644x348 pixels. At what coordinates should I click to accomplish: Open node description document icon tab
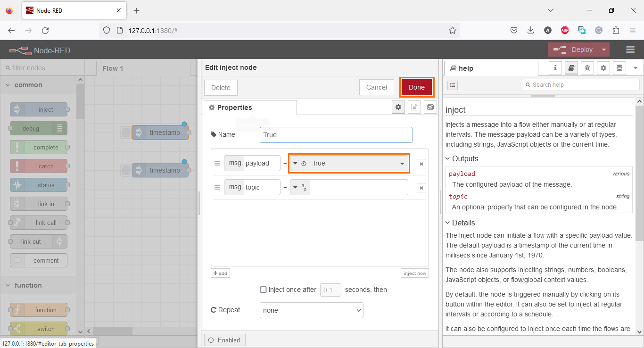(x=414, y=107)
